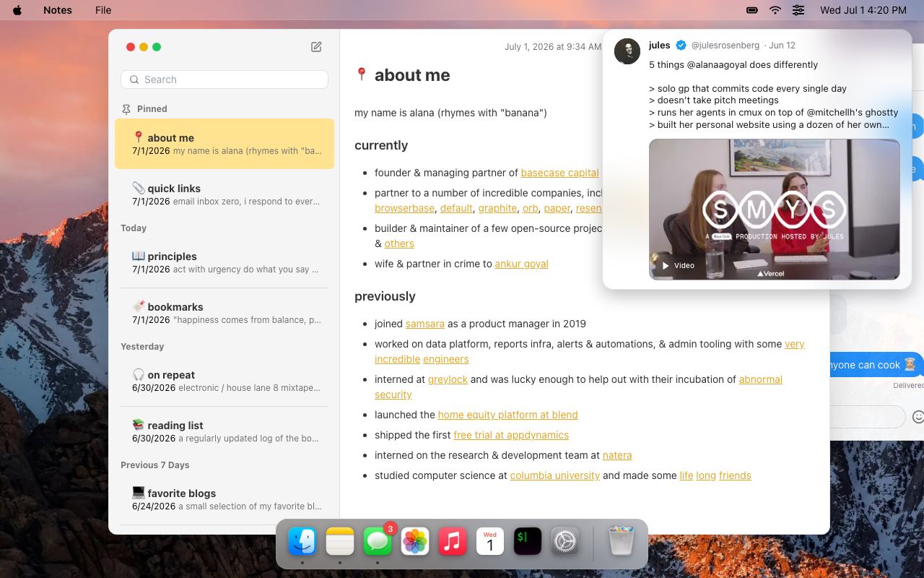
Task: Click the date and time in menu bar
Action: tap(863, 10)
